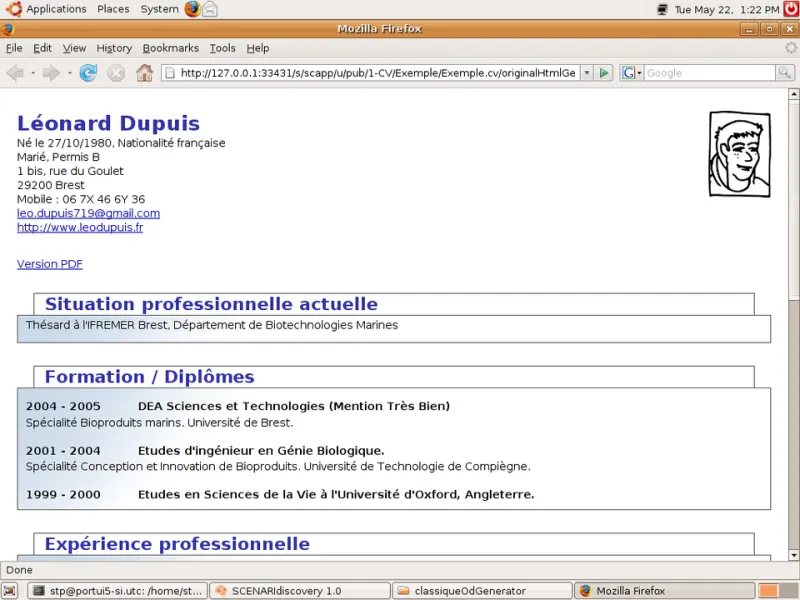Screen dimensions: 800x600
Task: Open the mail client icon in the top panel
Action: click(210, 9)
